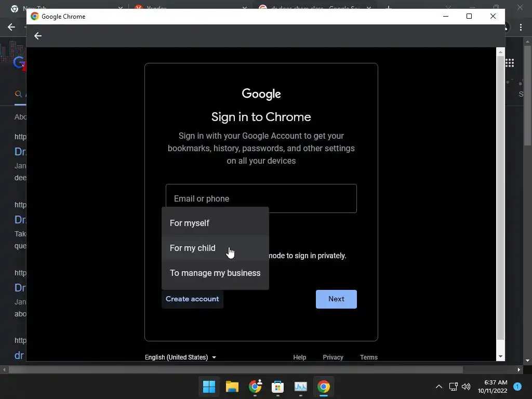This screenshot has height=399, width=532.
Task: Open the Windows Start menu
Action: click(209, 387)
